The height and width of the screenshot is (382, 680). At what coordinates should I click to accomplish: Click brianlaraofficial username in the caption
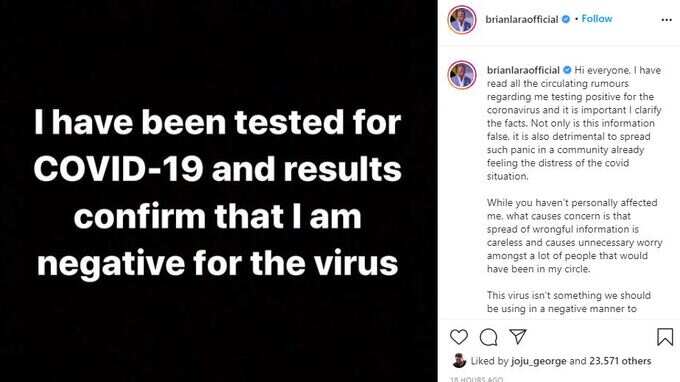pyautogui.click(x=523, y=70)
